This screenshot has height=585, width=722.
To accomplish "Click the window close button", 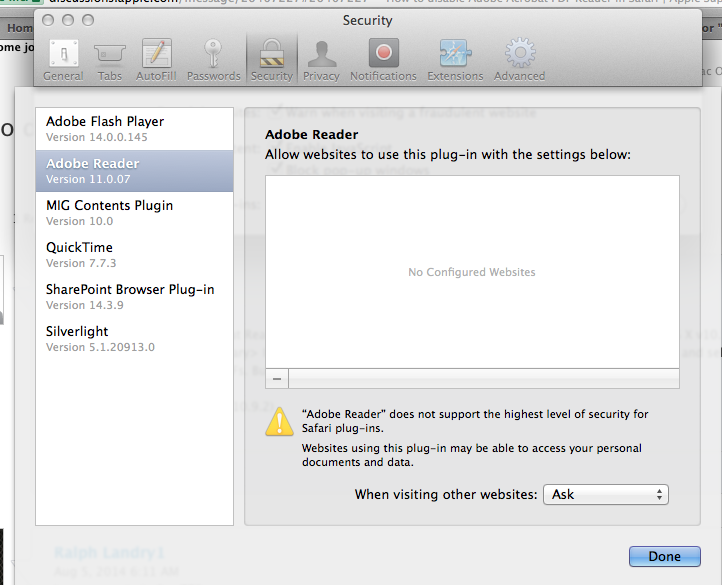I will click(x=48, y=20).
